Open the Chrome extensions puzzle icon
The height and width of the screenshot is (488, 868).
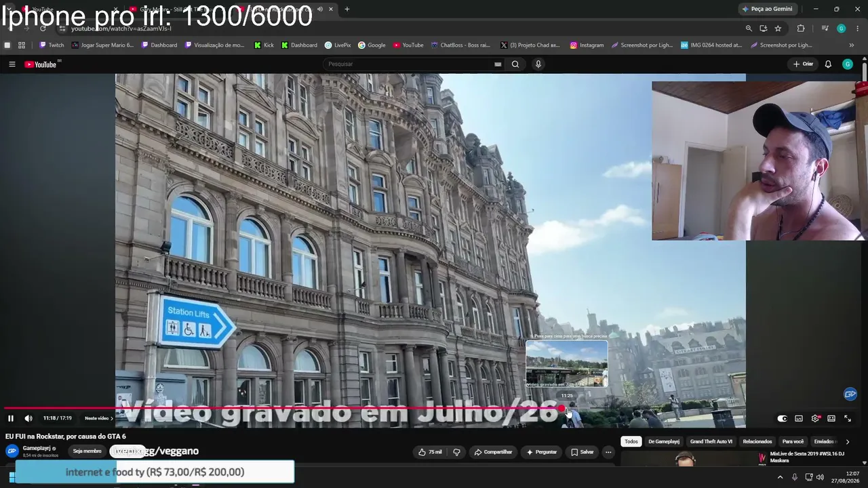[801, 28]
